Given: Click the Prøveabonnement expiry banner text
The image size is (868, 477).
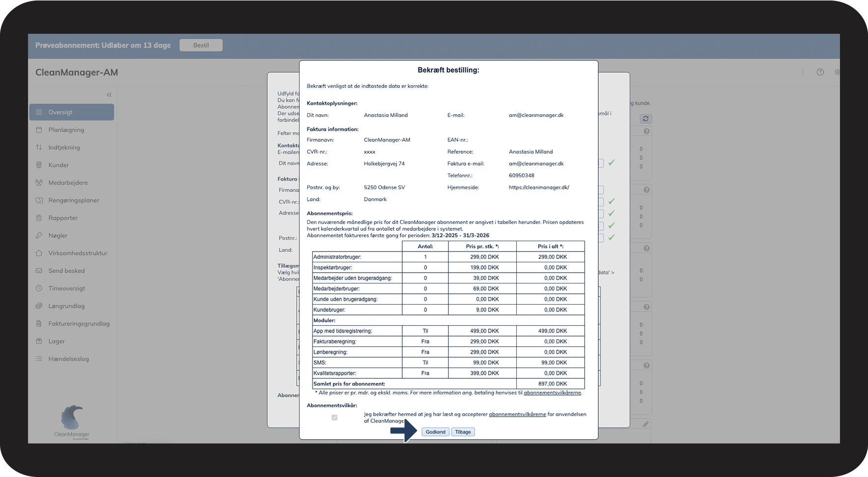Looking at the screenshot, I should [x=103, y=45].
